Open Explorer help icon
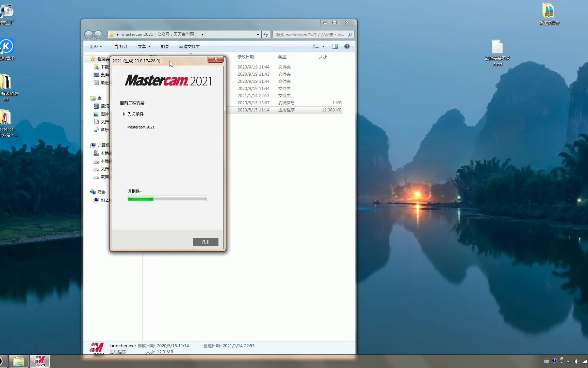The width and height of the screenshot is (588, 368). coord(347,46)
